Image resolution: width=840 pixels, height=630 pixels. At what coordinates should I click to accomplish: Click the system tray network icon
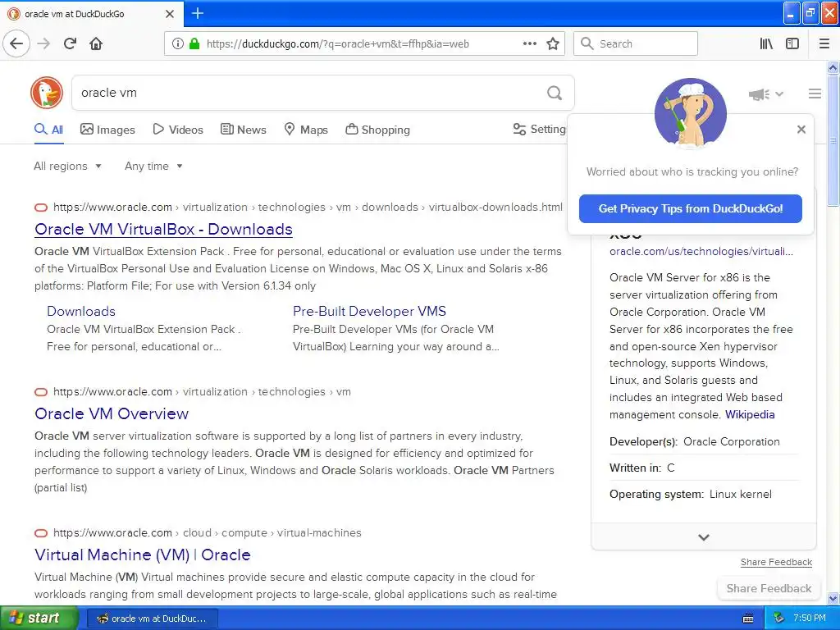[779, 619]
